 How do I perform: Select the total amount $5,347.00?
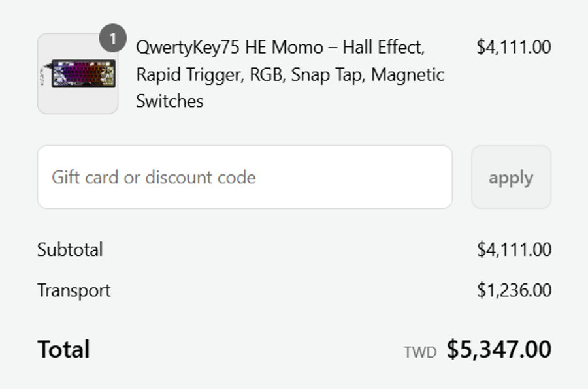[x=498, y=349]
